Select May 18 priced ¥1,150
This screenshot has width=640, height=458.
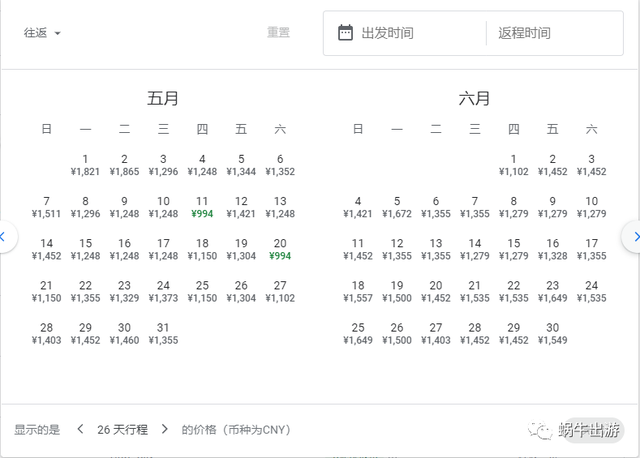click(202, 249)
